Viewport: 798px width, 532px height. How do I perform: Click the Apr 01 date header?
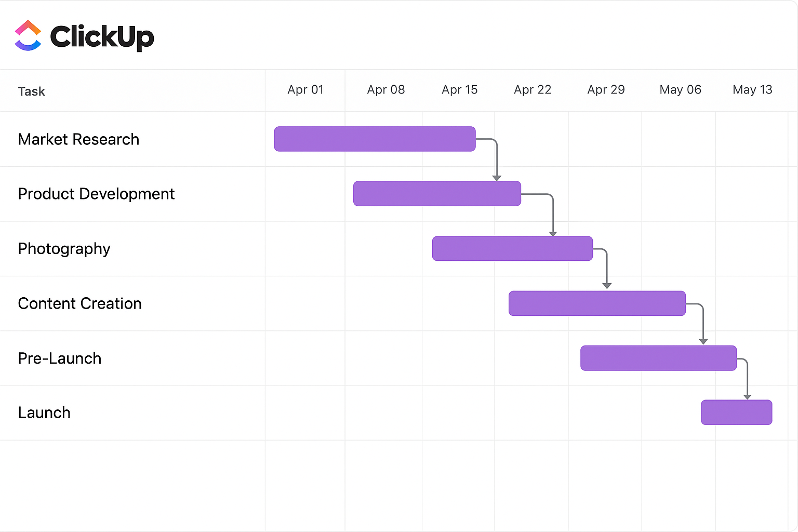click(x=305, y=90)
